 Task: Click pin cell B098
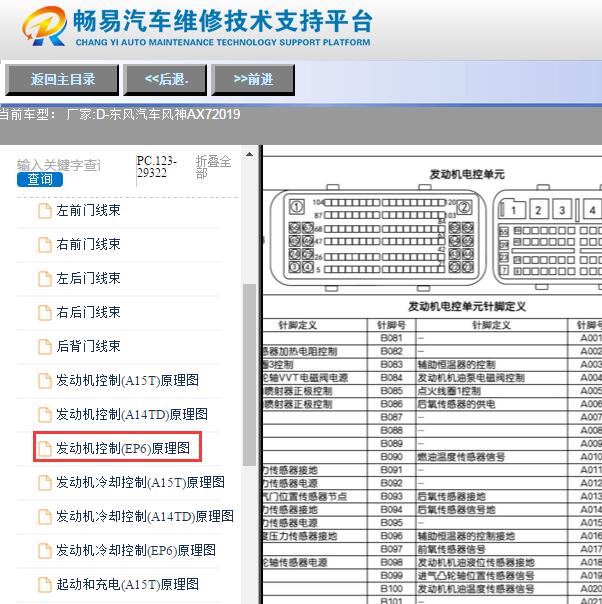click(x=391, y=563)
